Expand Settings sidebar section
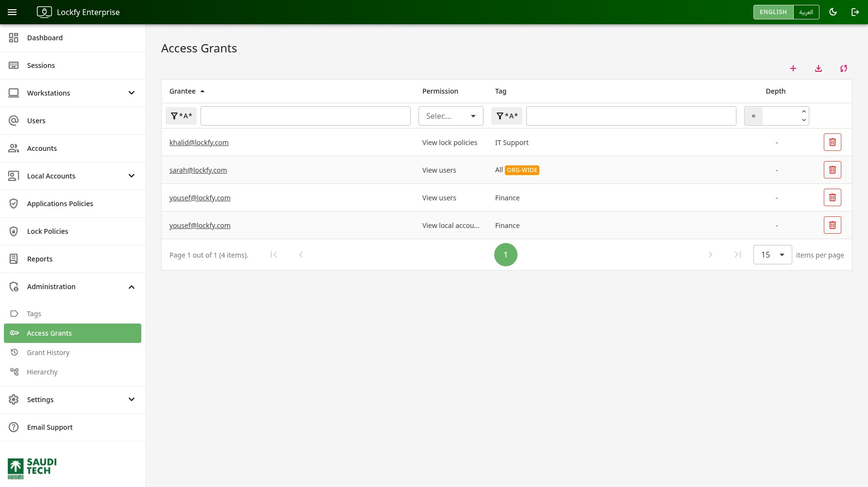The width and height of the screenshot is (868, 487). [73, 400]
